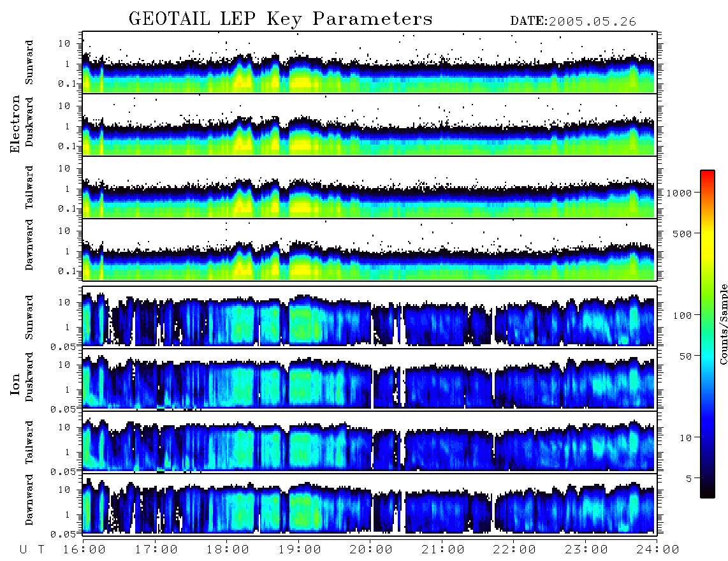Click the Duskward label in the Electron group
Screen dimensions: 728x561
click(x=29, y=122)
